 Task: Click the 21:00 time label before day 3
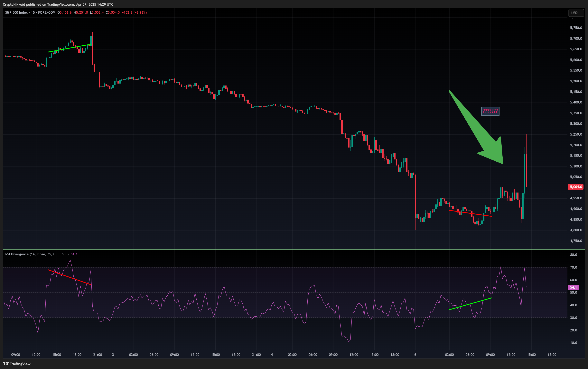(x=98, y=355)
